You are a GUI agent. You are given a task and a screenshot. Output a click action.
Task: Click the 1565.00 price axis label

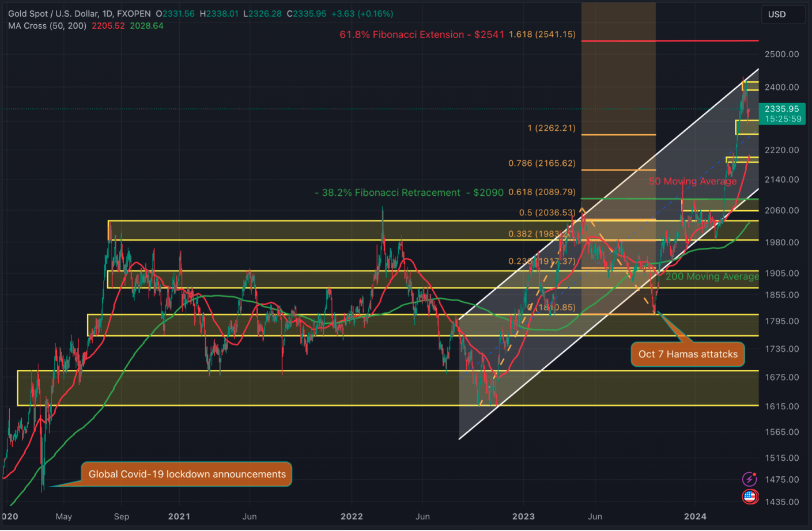point(782,432)
